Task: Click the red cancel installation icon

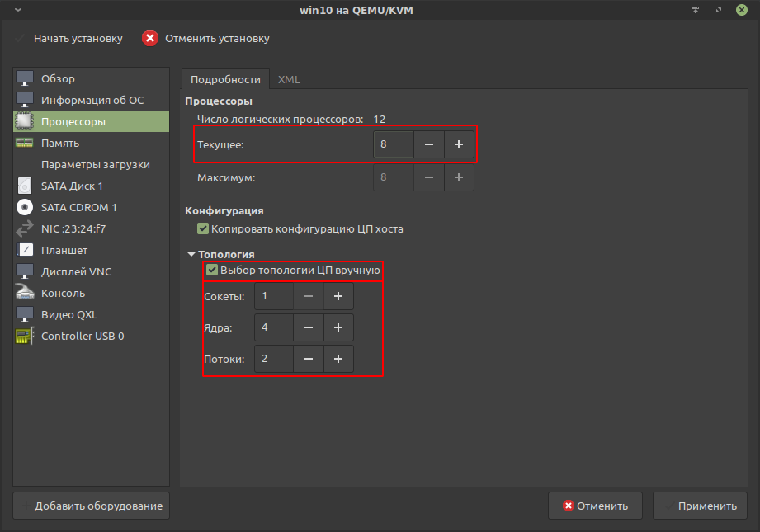Action: pyautogui.click(x=149, y=39)
